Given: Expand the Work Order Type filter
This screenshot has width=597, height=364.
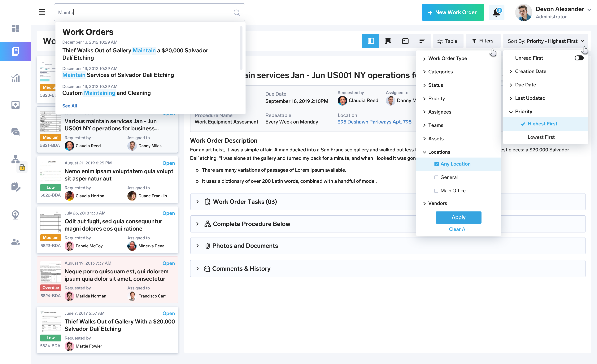Looking at the screenshot, I should (447, 58).
